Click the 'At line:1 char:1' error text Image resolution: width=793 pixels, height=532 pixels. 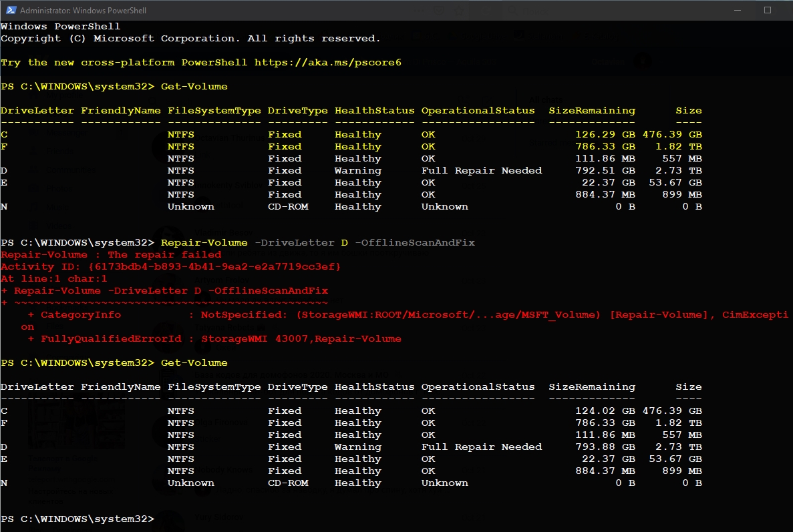(54, 278)
